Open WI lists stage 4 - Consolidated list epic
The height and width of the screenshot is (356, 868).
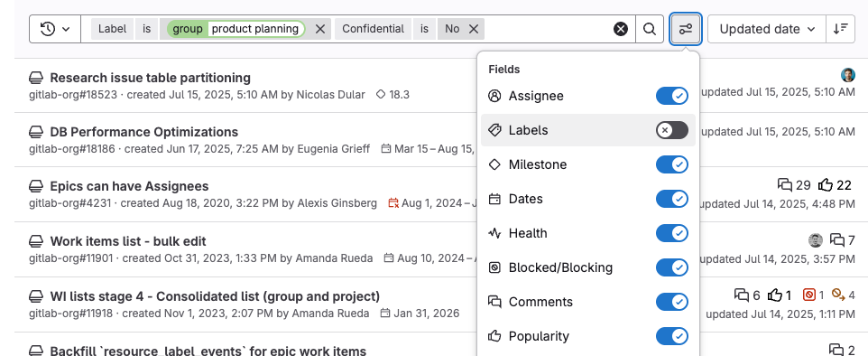coord(215,296)
